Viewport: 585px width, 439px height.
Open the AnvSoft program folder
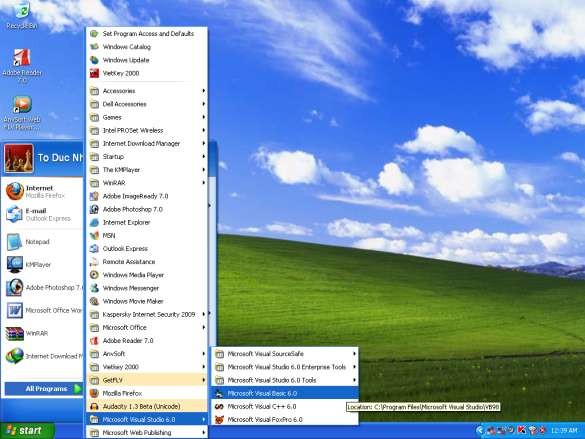(x=147, y=354)
